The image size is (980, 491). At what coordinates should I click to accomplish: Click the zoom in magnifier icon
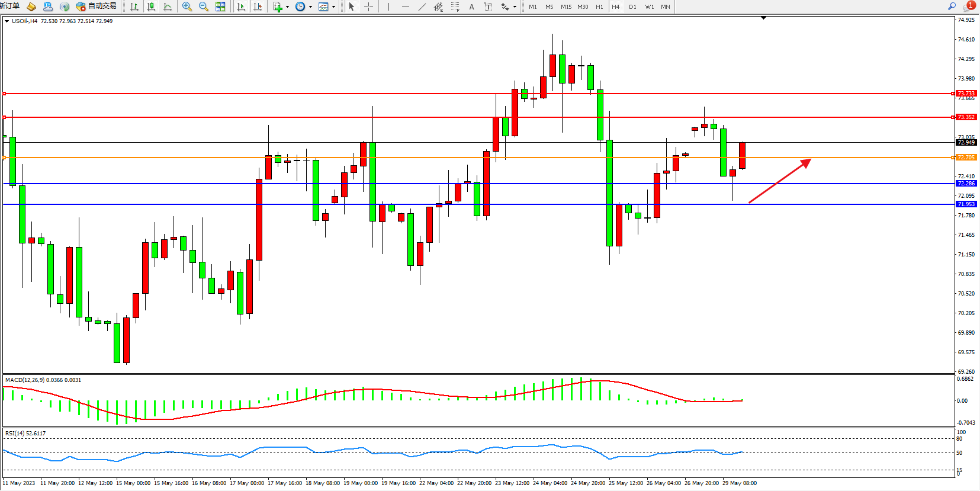coord(187,7)
